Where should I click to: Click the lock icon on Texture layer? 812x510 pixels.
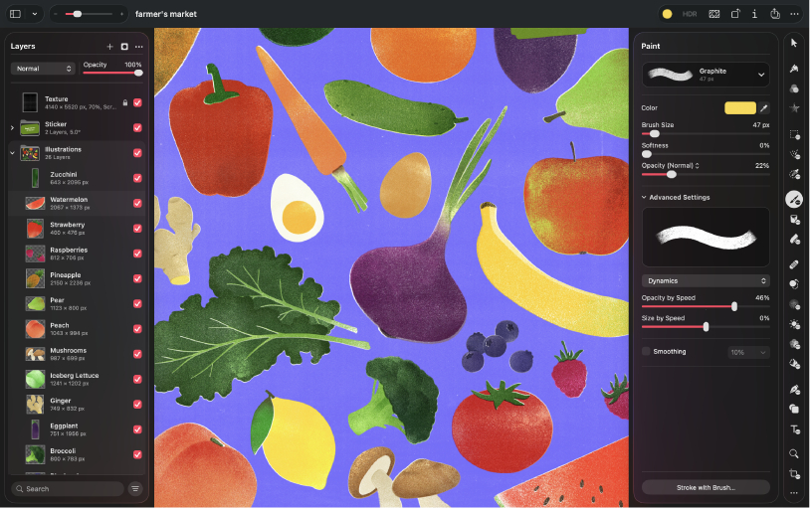pos(125,103)
